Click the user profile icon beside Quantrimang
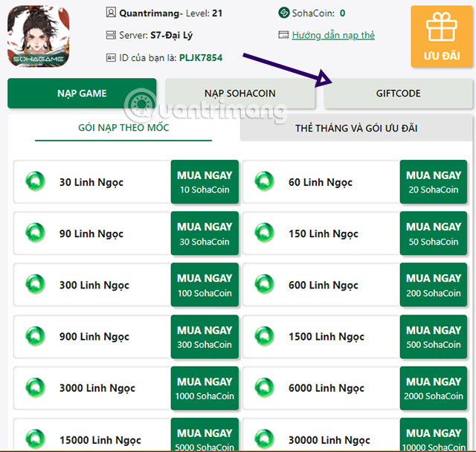 (111, 13)
